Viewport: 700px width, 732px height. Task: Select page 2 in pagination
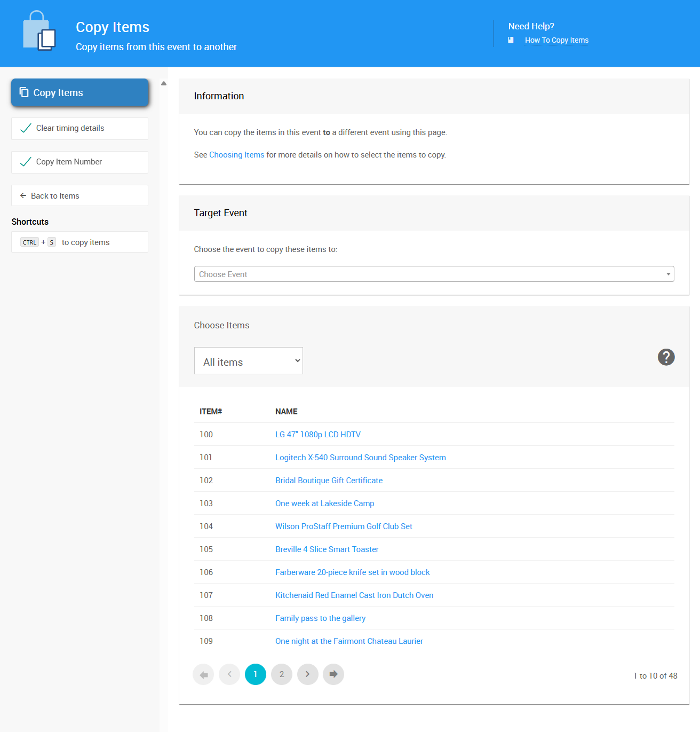[282, 674]
